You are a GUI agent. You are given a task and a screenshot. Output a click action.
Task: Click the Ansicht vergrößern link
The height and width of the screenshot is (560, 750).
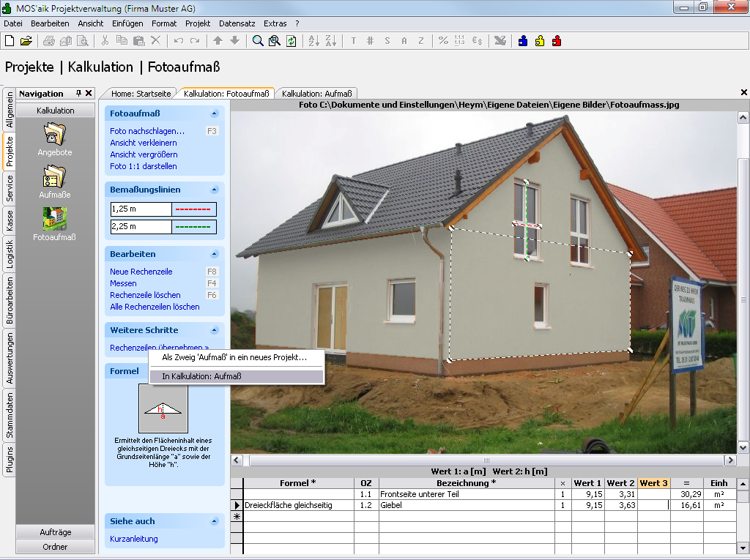(144, 154)
